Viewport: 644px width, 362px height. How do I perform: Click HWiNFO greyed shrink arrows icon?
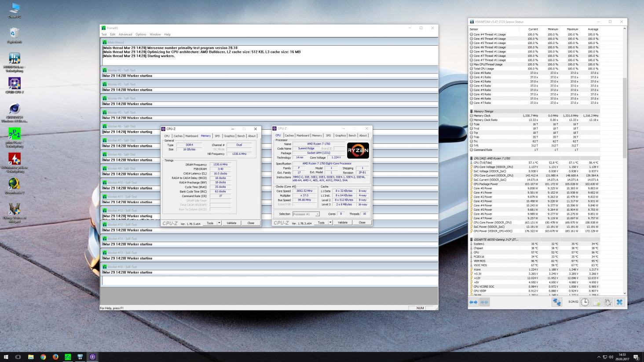pos(484,302)
